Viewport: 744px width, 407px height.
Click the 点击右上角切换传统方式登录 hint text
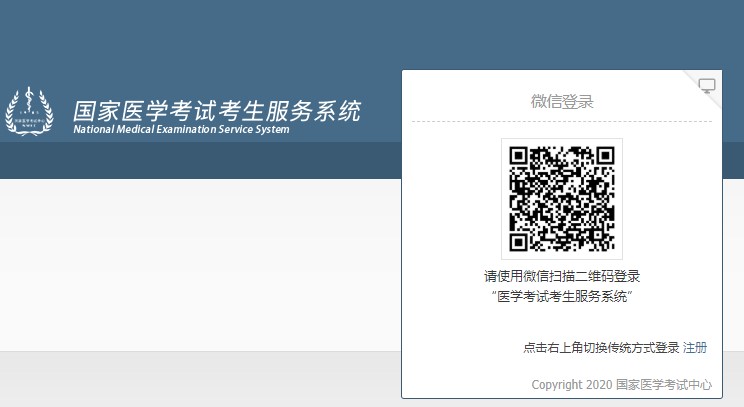point(601,348)
